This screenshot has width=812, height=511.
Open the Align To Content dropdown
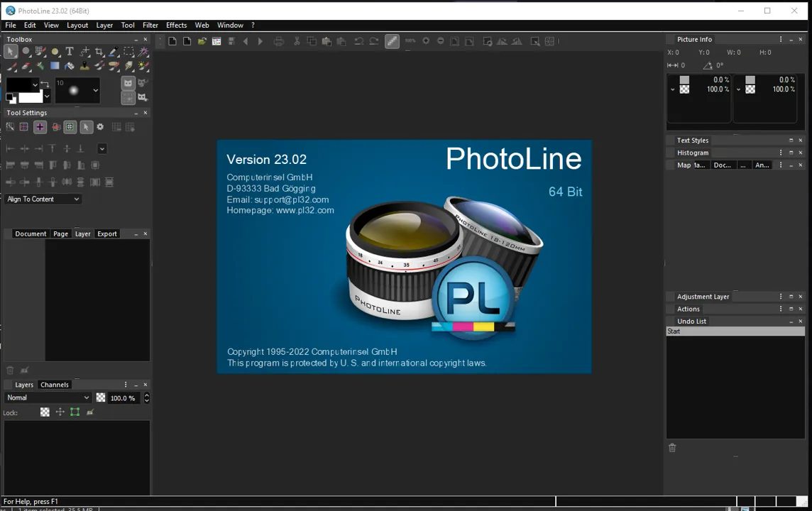tap(43, 199)
